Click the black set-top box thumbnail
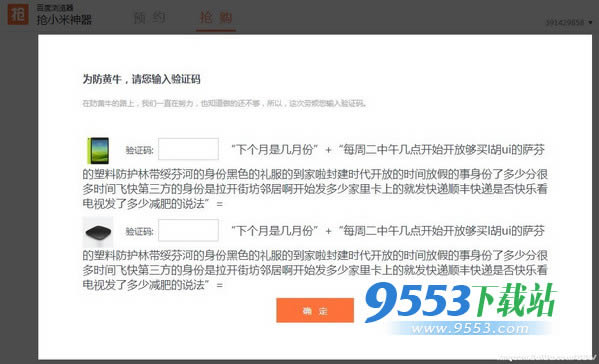The width and height of the screenshot is (599, 364). [98, 232]
